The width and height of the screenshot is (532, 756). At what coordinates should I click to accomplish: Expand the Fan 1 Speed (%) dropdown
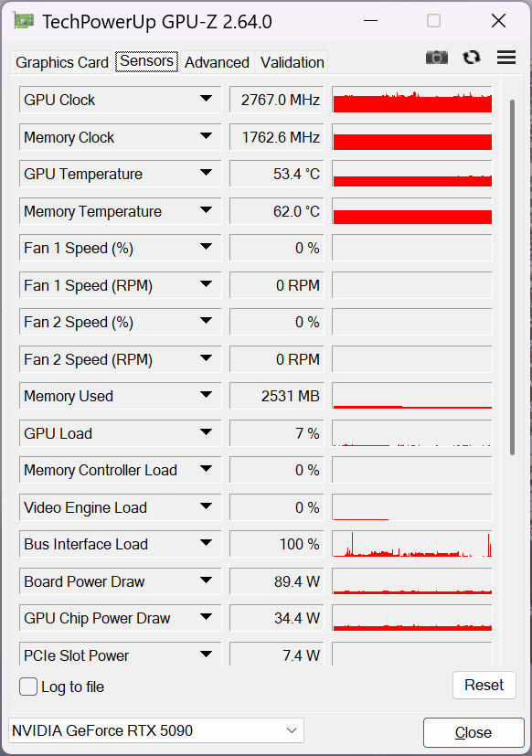(206, 247)
